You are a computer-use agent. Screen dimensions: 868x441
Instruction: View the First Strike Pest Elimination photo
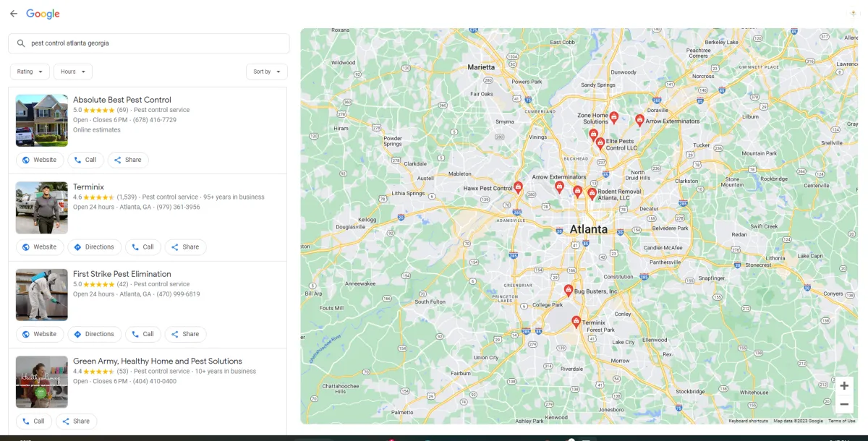click(x=42, y=295)
